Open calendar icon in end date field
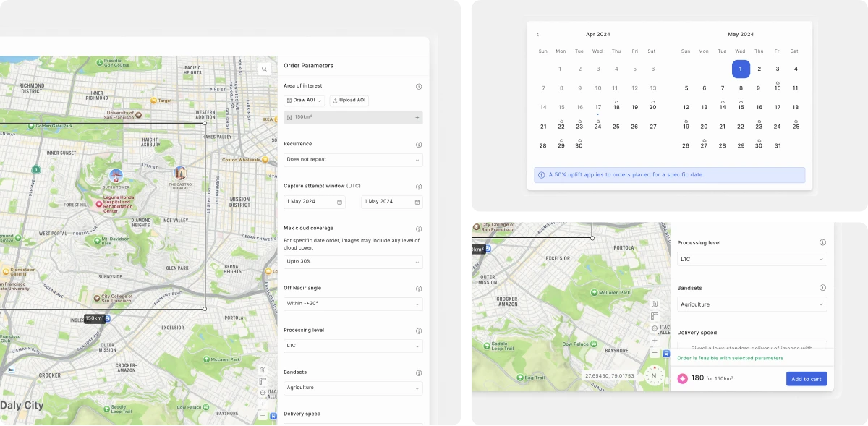The image size is (868, 426). pyautogui.click(x=417, y=202)
